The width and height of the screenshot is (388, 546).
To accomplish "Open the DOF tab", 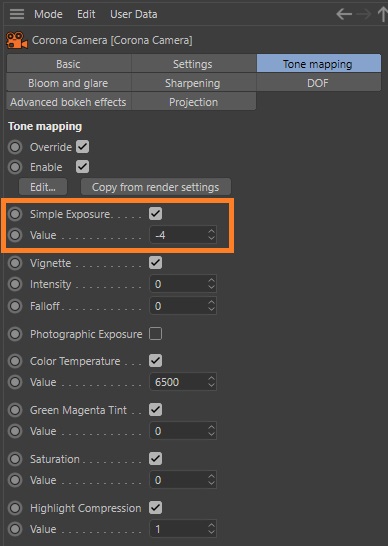I will click(318, 83).
